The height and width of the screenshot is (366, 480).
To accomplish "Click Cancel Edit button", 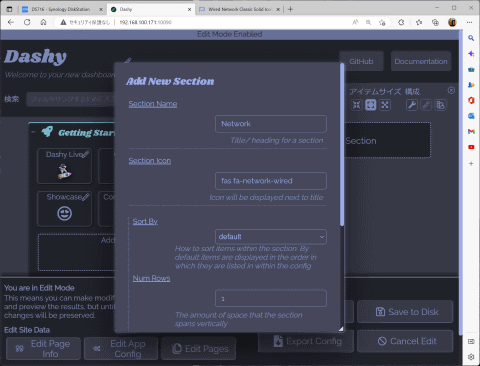I will [405, 341].
